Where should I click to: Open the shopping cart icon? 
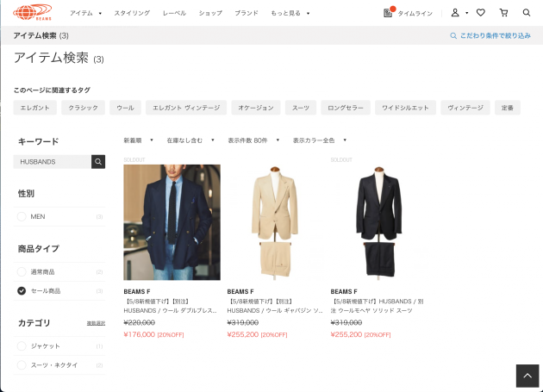(504, 13)
